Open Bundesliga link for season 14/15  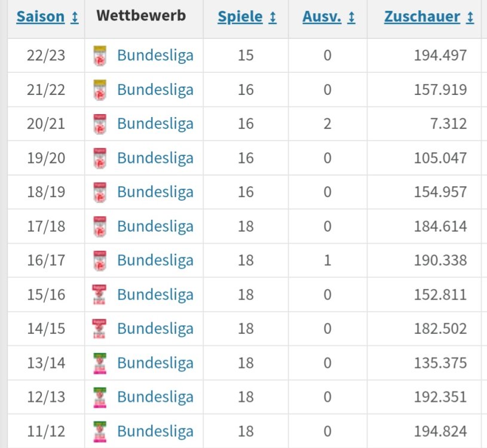coord(155,329)
